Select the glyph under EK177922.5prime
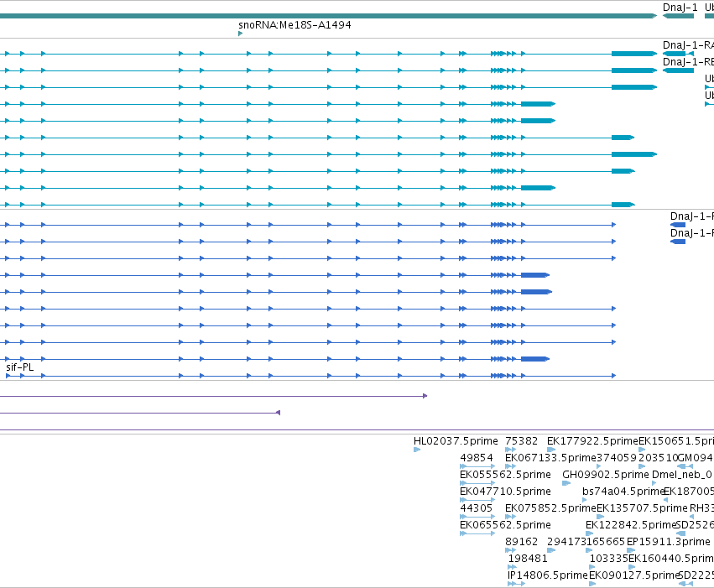 click(551, 450)
